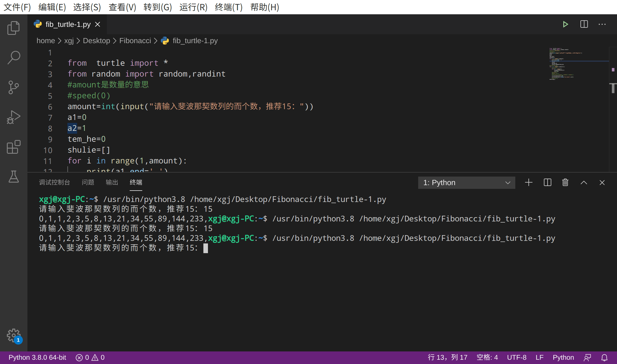Click the Fibonacci breadcrumb folder

135,41
